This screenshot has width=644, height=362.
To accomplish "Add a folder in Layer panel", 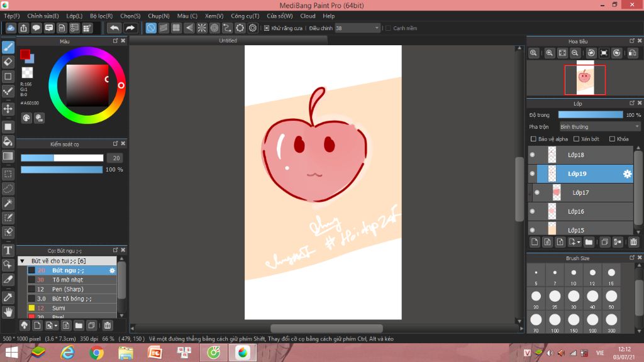I will [x=589, y=242].
